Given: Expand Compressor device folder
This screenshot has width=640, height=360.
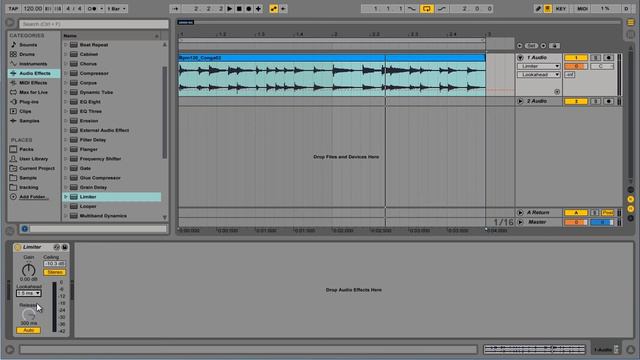Looking at the screenshot, I should (x=65, y=73).
